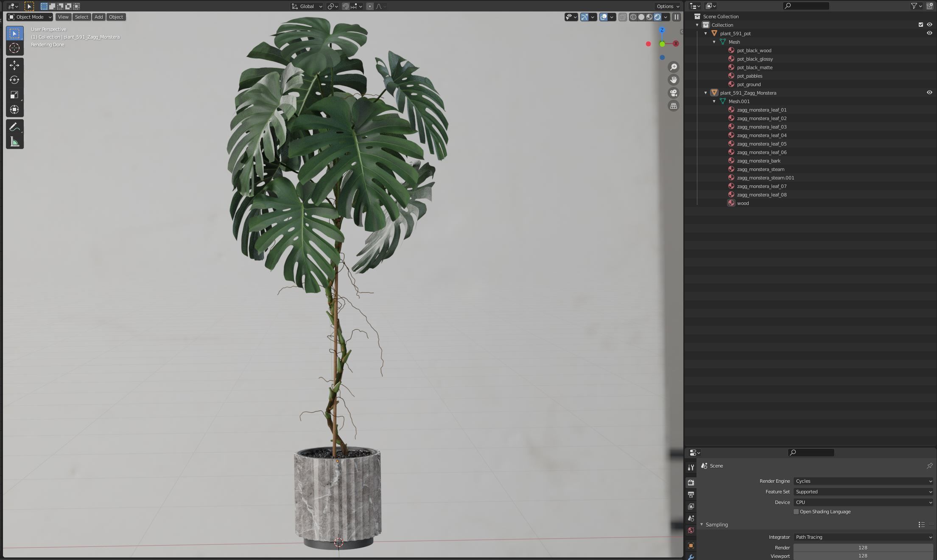Image resolution: width=937 pixels, height=560 pixels.
Task: Open the Add menu
Action: tap(98, 17)
